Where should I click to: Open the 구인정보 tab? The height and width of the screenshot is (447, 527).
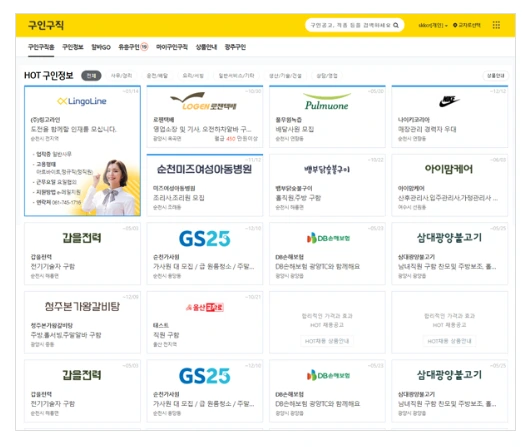73,47
